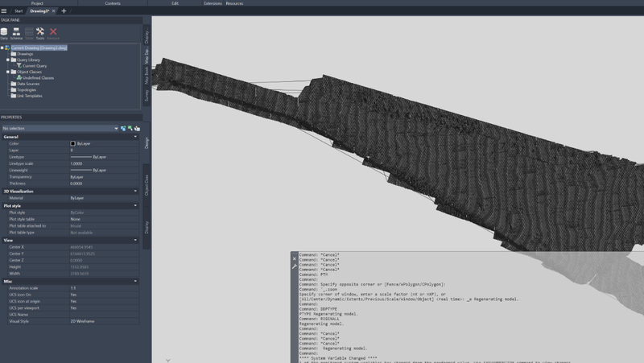Close the command history window
Image resolution: width=644 pixels, height=363 pixels.
click(295, 259)
